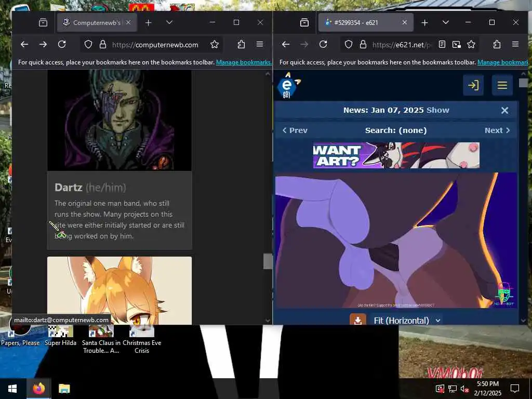Dismiss the e621 news banner

coord(504,110)
